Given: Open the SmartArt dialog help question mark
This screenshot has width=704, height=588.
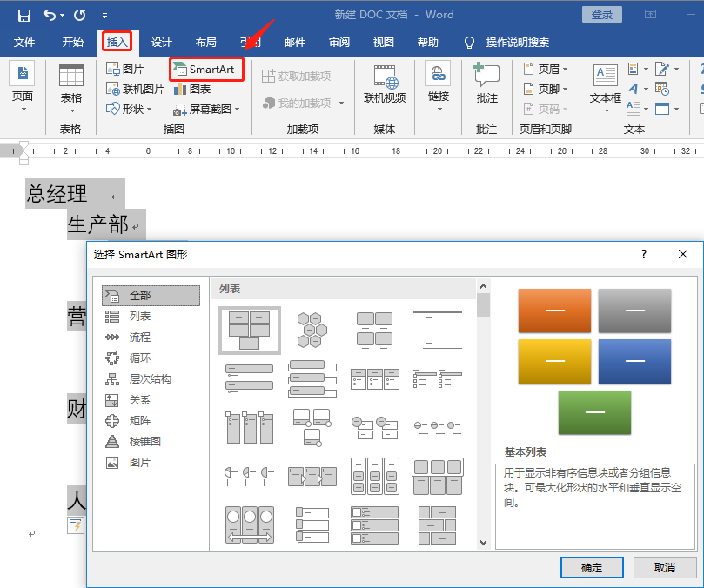Looking at the screenshot, I should [644, 254].
